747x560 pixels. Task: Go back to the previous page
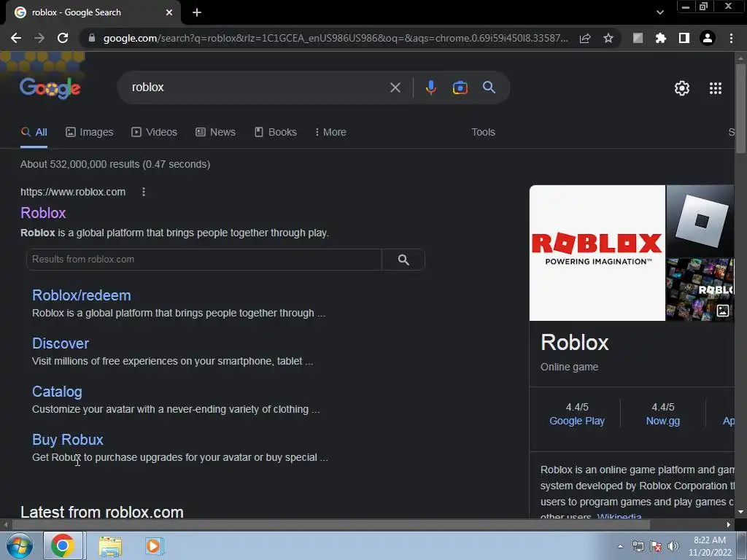click(16, 38)
